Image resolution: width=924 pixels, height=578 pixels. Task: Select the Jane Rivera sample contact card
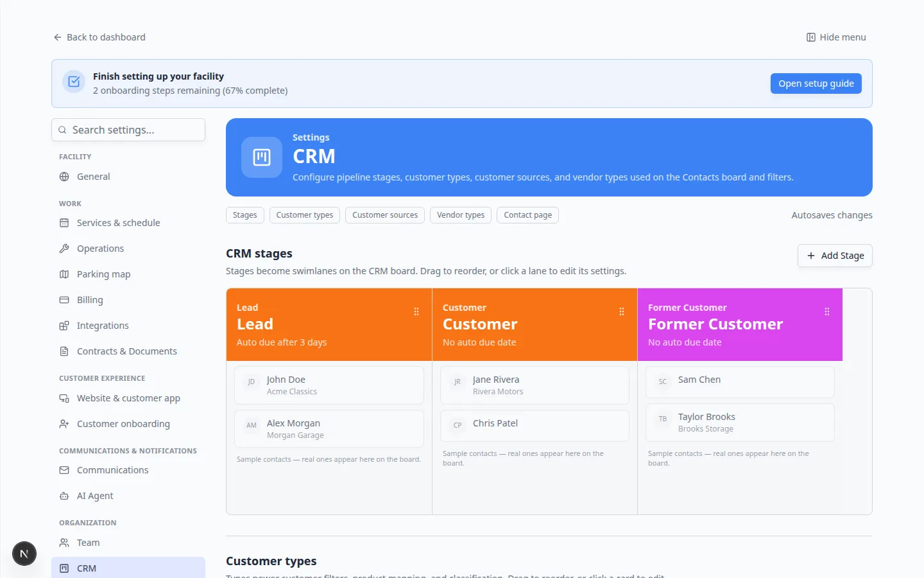tap(535, 385)
